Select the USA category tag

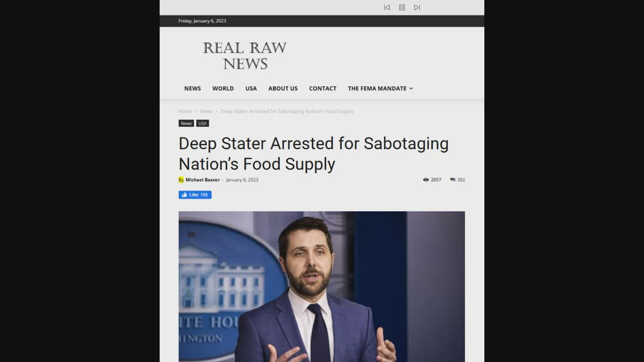202,123
